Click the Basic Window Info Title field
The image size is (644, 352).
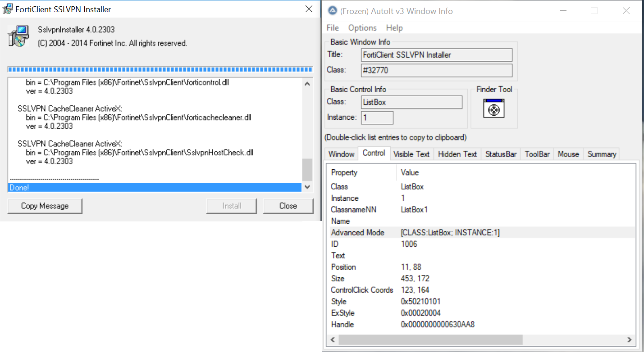pyautogui.click(x=437, y=55)
